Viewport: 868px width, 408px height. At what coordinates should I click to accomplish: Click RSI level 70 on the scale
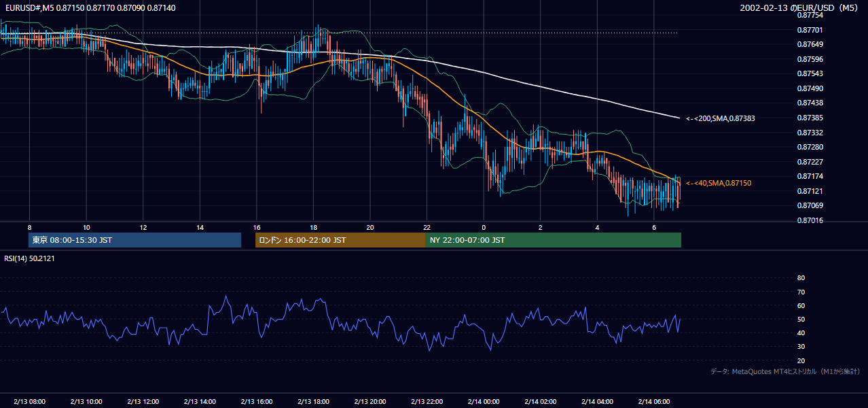coord(801,292)
